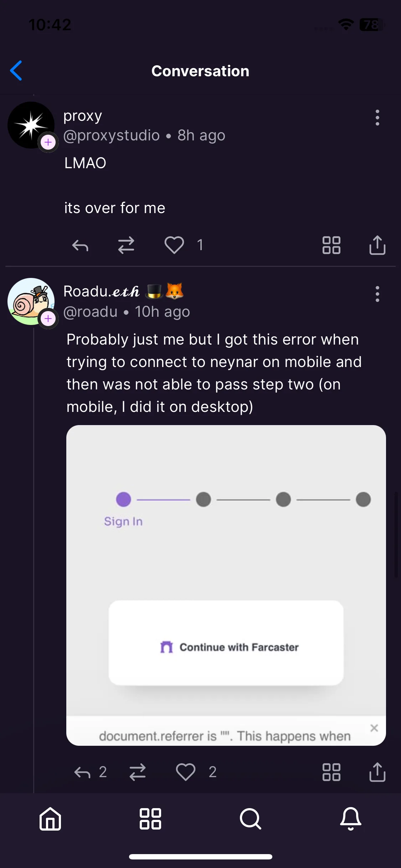Recast proxy's post

(x=126, y=246)
